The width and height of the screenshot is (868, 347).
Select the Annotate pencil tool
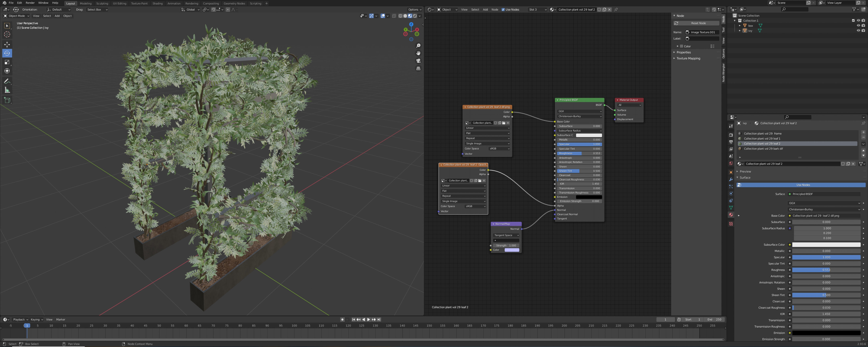(x=7, y=81)
